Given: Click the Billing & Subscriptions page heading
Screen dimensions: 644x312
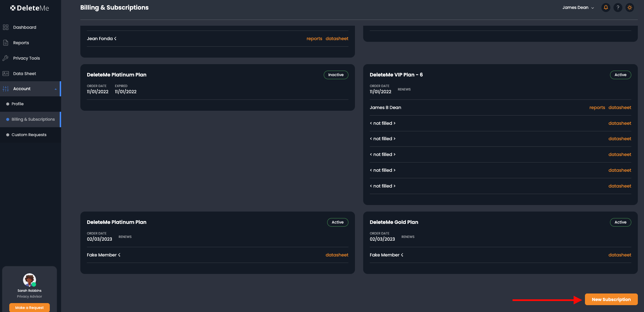Looking at the screenshot, I should [114, 8].
